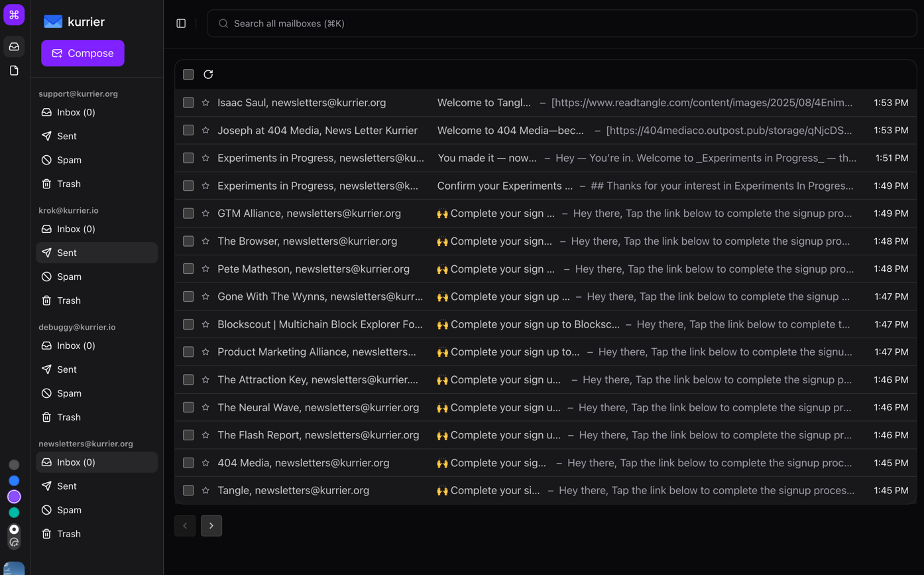Open the drafts document icon in the left rail
Image resolution: width=924 pixels, height=575 pixels.
click(14, 70)
